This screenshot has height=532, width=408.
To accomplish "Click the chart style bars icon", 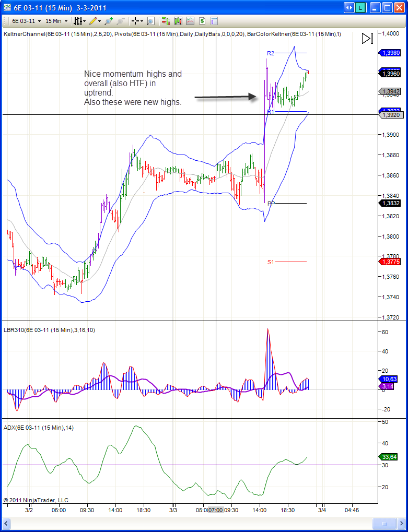I will pos(78,21).
